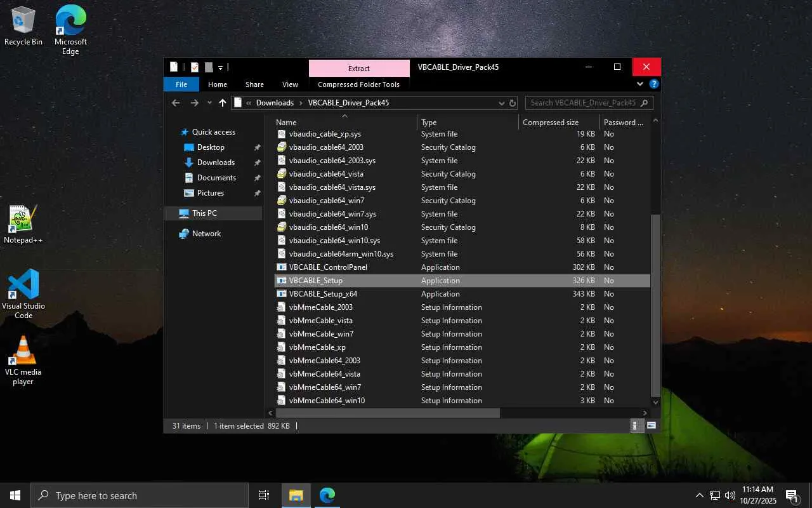The width and height of the screenshot is (812, 508).
Task: Open the Compressed Folder Tools tab
Action: coord(359,84)
